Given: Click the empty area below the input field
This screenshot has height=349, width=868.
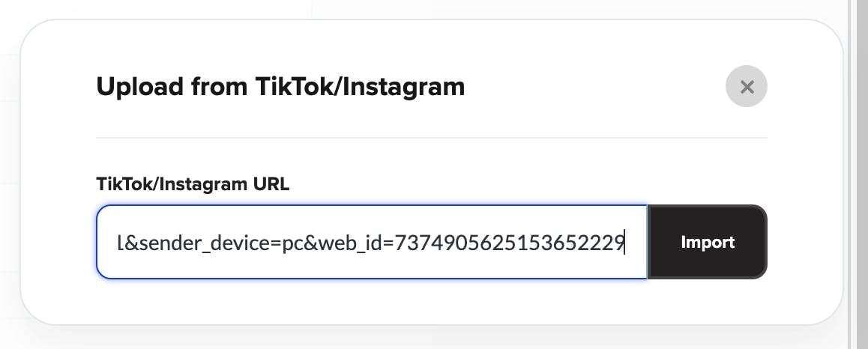Looking at the screenshot, I should [x=432, y=301].
